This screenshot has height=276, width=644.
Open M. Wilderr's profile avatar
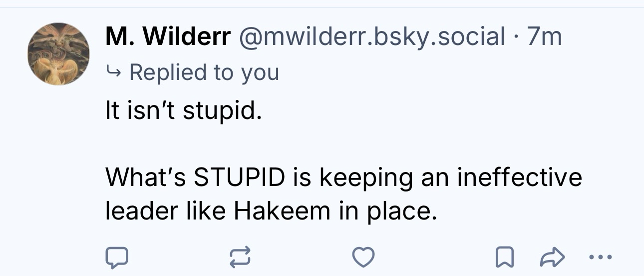[58, 54]
